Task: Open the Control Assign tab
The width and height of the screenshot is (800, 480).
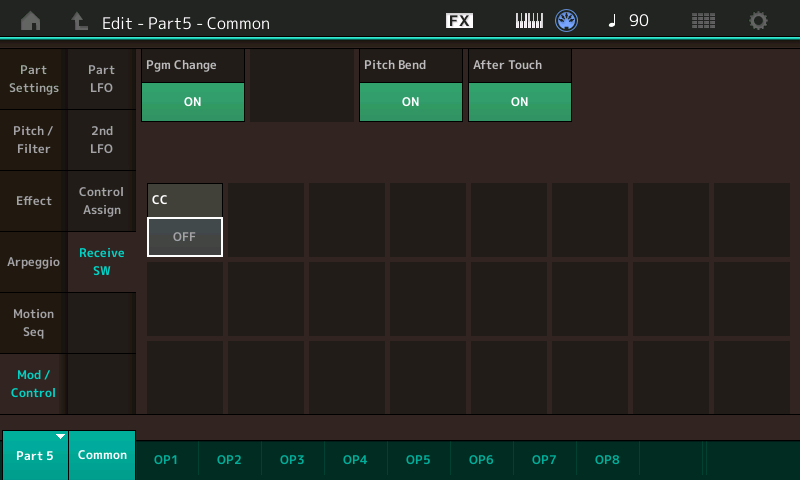Action: (101, 201)
